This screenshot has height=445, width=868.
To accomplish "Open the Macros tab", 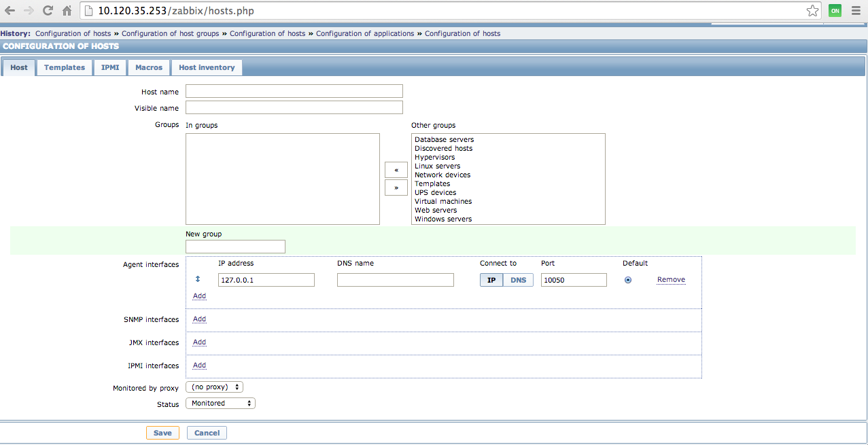I will pyautogui.click(x=149, y=67).
